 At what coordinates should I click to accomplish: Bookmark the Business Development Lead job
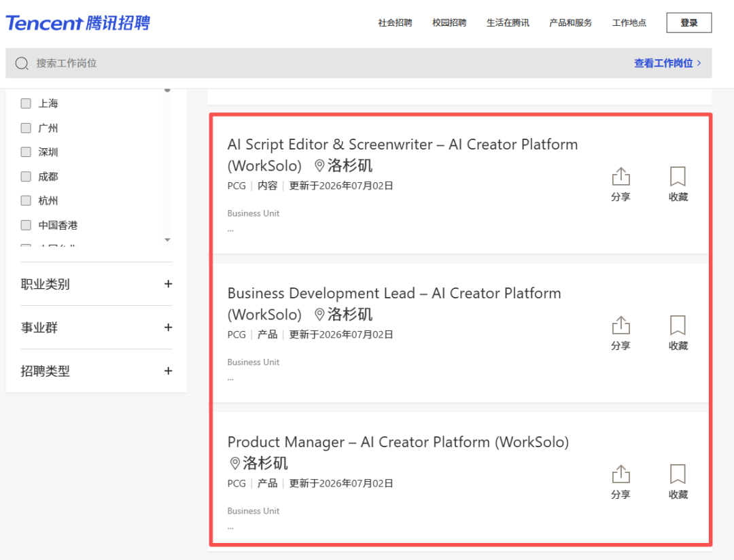pos(678,334)
